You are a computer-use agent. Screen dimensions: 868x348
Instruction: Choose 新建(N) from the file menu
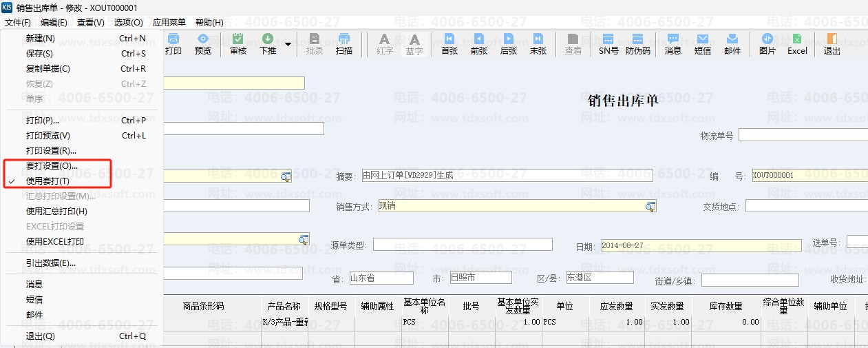coord(82,39)
